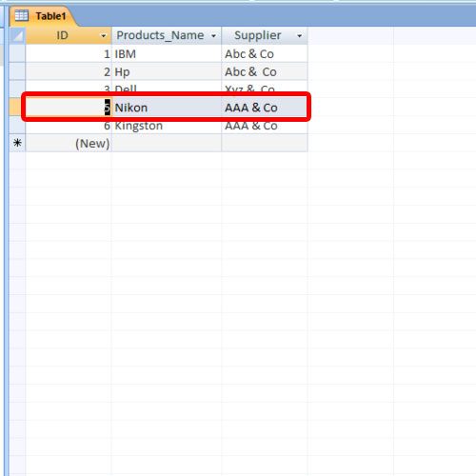This screenshot has height=476, width=476.
Task: Click the Table1 datasheet icon on the tab
Action: 21,15
